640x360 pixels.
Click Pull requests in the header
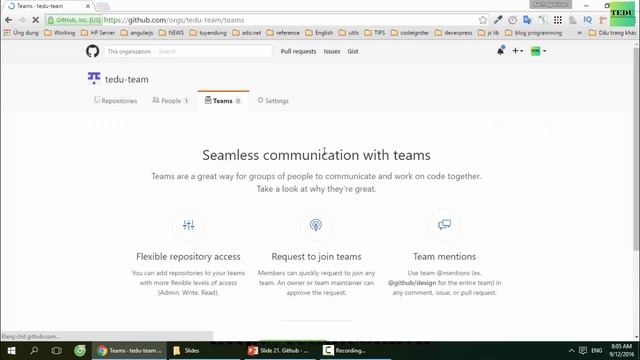[298, 51]
